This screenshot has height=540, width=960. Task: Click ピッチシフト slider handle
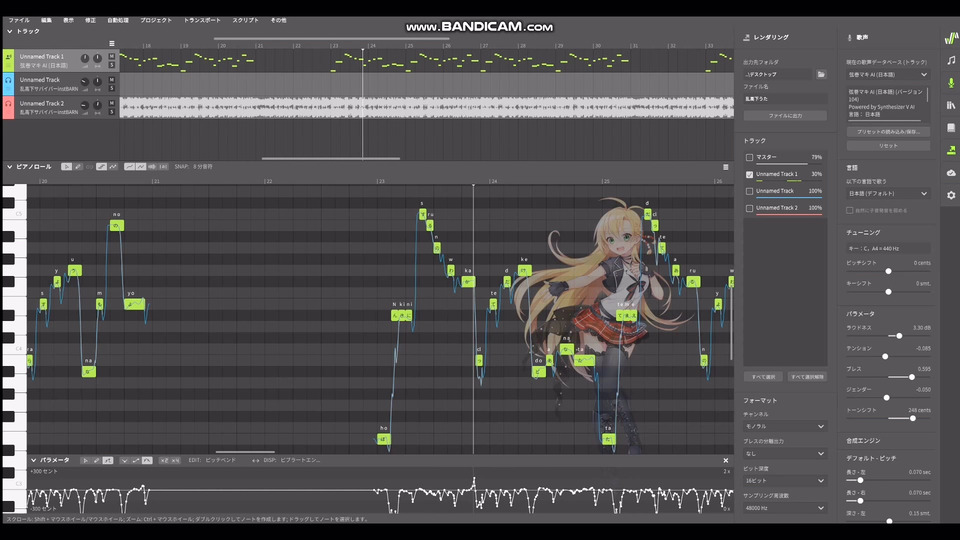[x=888, y=271]
